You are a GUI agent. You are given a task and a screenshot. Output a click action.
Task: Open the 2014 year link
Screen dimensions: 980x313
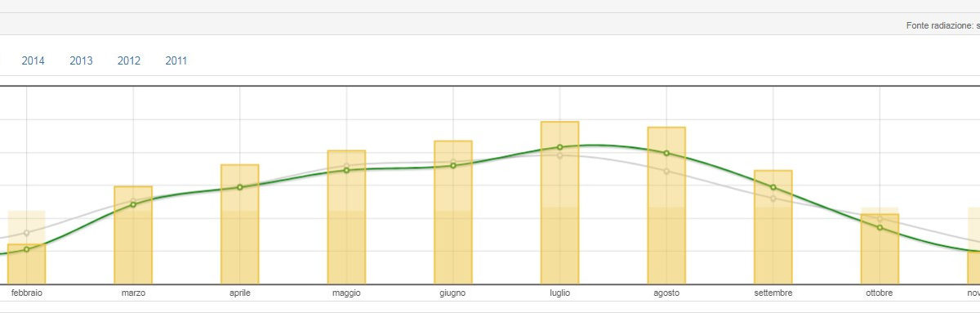(33, 60)
